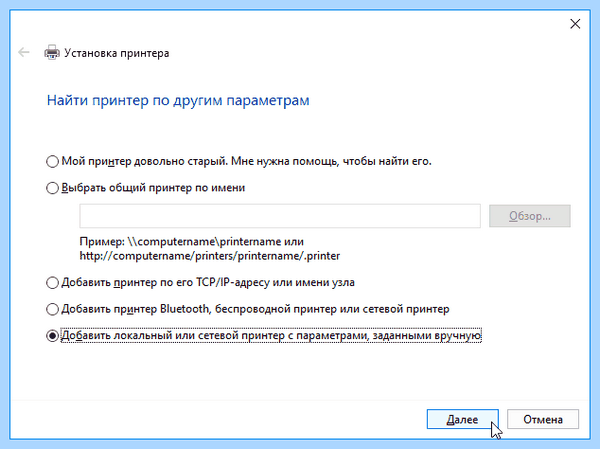Click the back arrow icon

coord(24,52)
